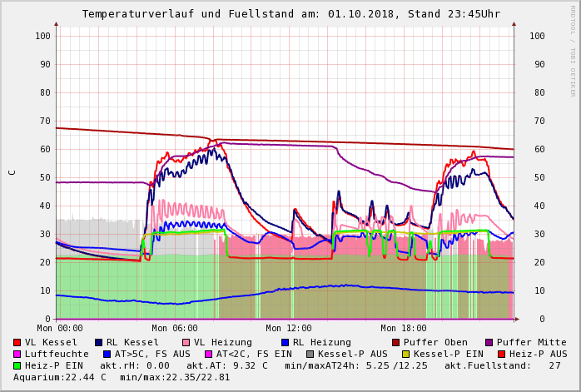Image resolution: width=581 pixels, height=392 pixels.
Task: Select the green Heiz-P EIN swatch
Action: tap(17, 365)
